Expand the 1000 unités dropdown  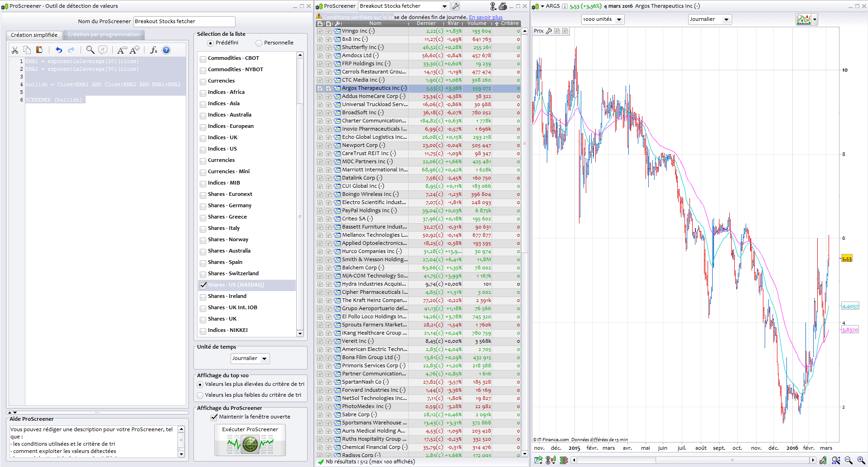pyautogui.click(x=603, y=19)
